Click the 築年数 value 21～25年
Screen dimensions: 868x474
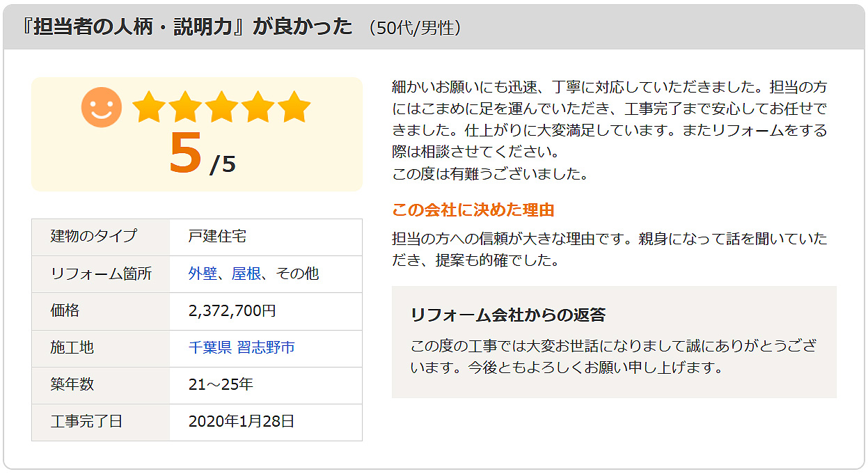221,384
